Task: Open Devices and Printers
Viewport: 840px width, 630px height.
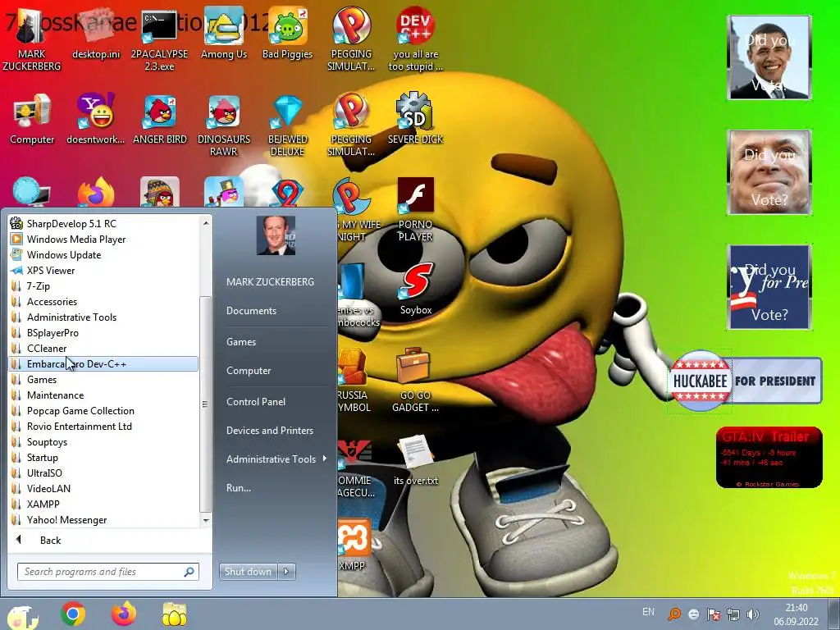Action: [x=276, y=431]
